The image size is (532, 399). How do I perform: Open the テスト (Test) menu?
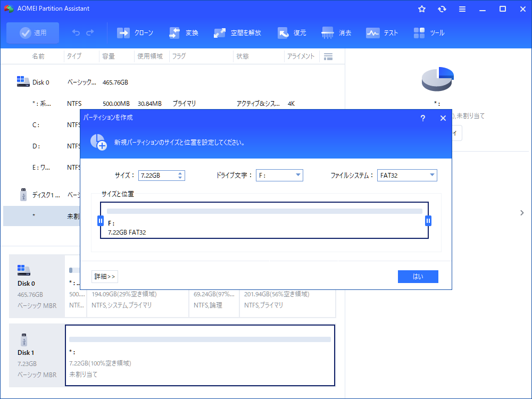pyautogui.click(x=382, y=33)
